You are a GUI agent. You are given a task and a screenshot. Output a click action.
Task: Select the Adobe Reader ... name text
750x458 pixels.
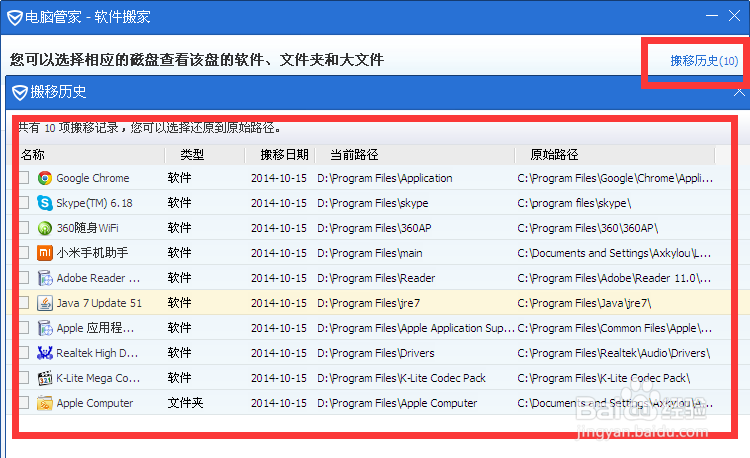98,278
